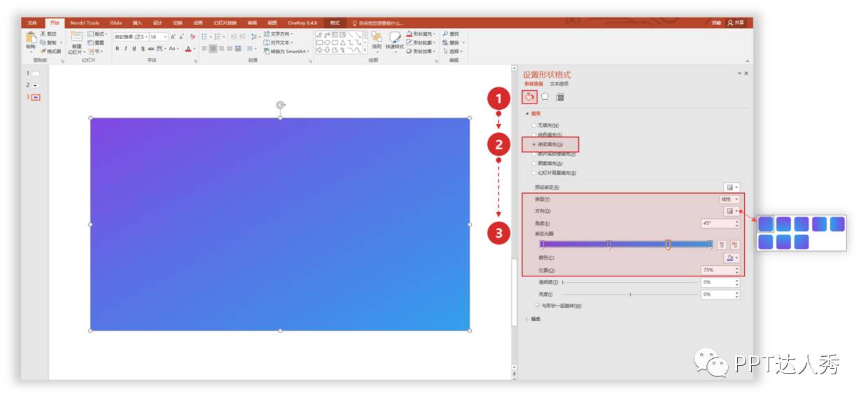This screenshot has width=868, height=403.
Task: Open the Quick Styles (快速样式) icon
Action: click(x=395, y=38)
